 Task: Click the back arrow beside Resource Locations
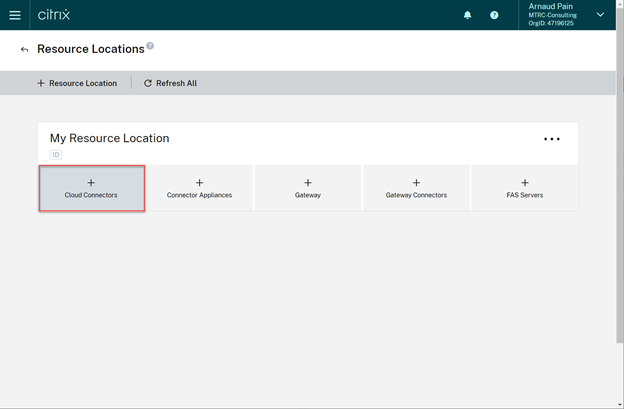point(24,49)
